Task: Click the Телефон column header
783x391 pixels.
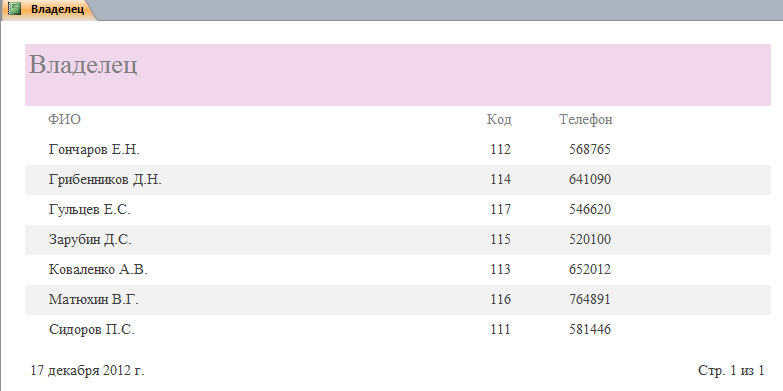Action: tap(586, 119)
